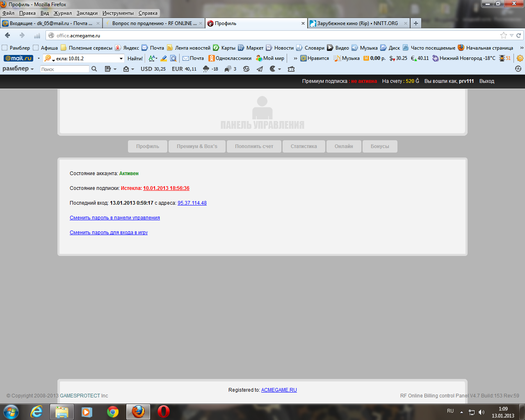
Task: Click the ticket icon in Rambler toolbar
Action: pos(291,69)
